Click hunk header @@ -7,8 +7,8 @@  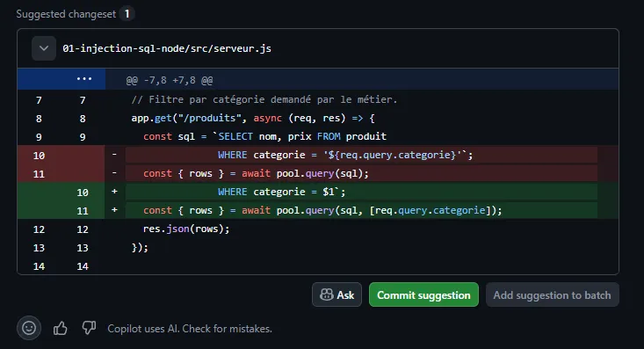[170, 80]
